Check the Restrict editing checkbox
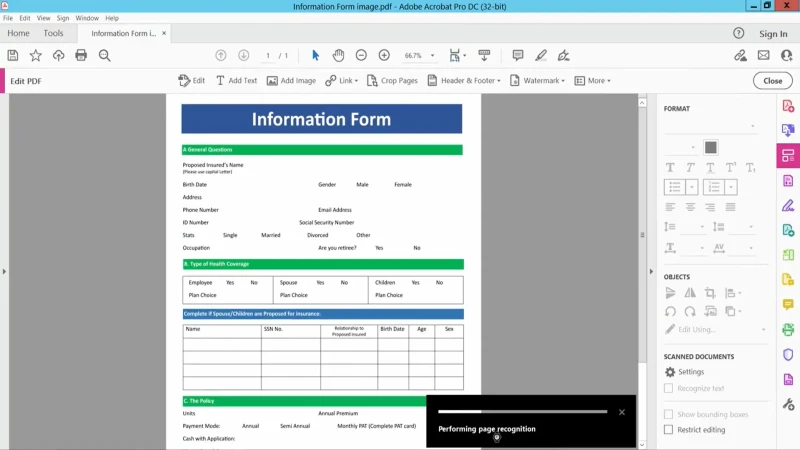The width and height of the screenshot is (800, 450). [668, 430]
